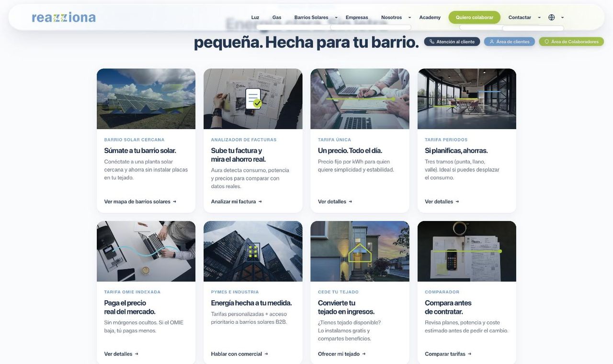This screenshot has height=364, width=613.
Task: Click the BARRIO SOLAR CERCANA label
Action: click(134, 140)
